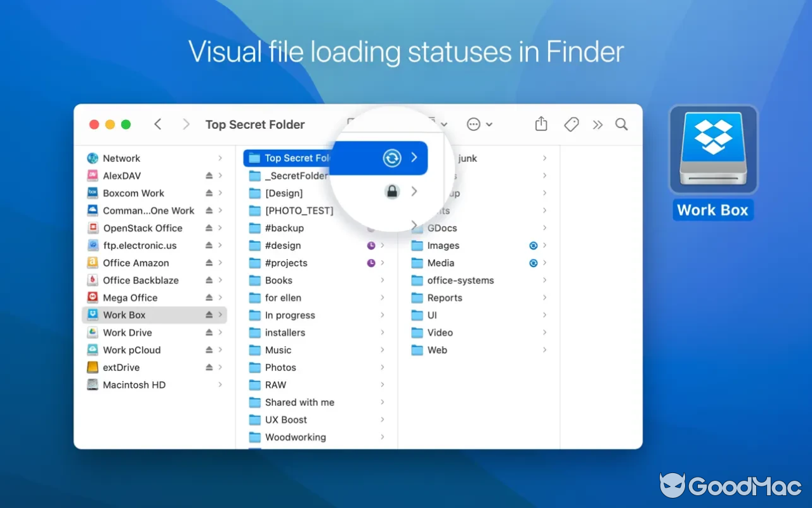Select the Dropbox icon next to Boxcom Work
Viewport: 812px width, 508px height.
93,192
